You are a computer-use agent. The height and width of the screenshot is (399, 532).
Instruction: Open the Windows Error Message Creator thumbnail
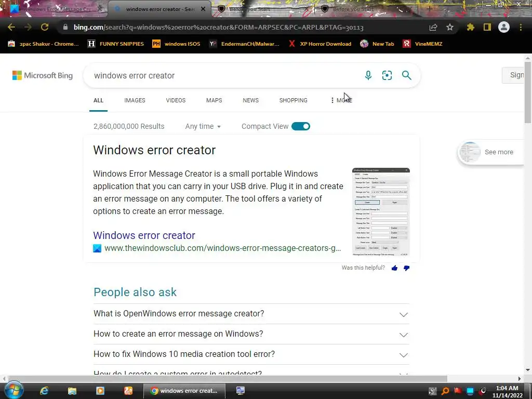[x=381, y=212]
